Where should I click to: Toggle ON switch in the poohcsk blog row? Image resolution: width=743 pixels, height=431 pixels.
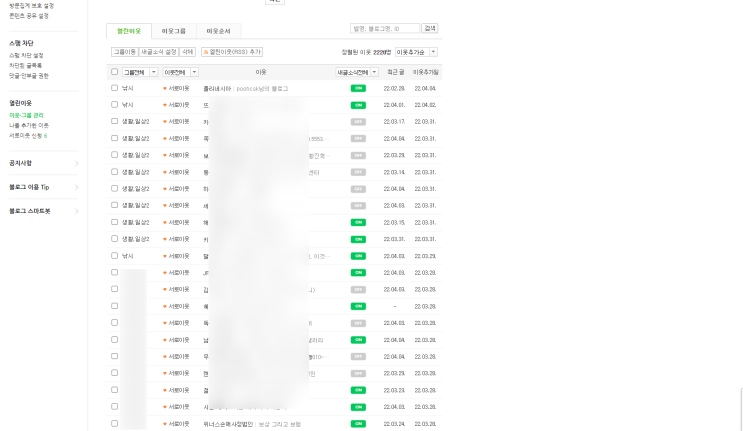coord(358,89)
